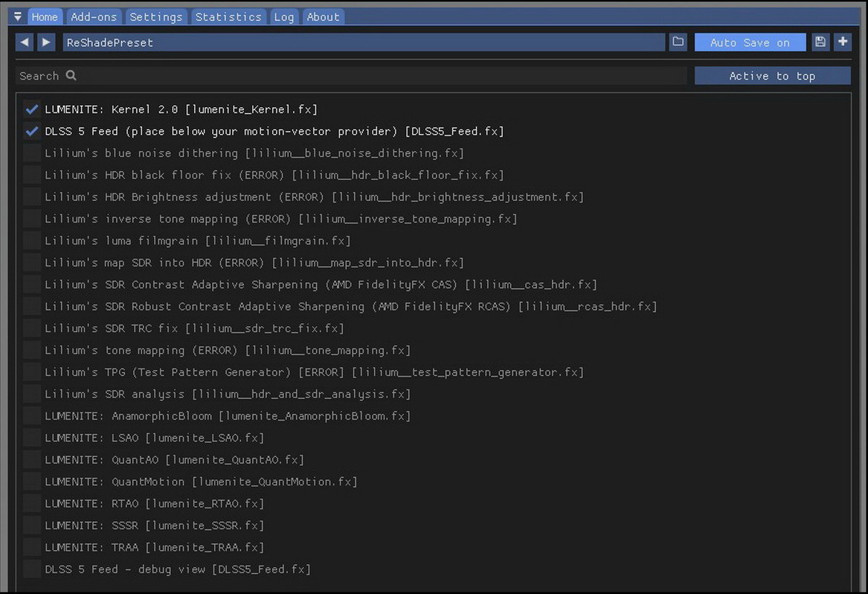Open the Add-ons tab

(94, 16)
